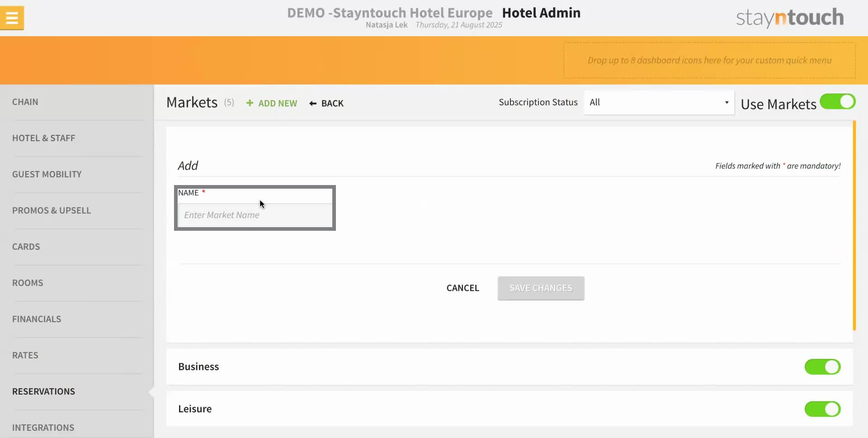Open the Chain menu section
This screenshot has height=438, width=868.
tap(25, 102)
